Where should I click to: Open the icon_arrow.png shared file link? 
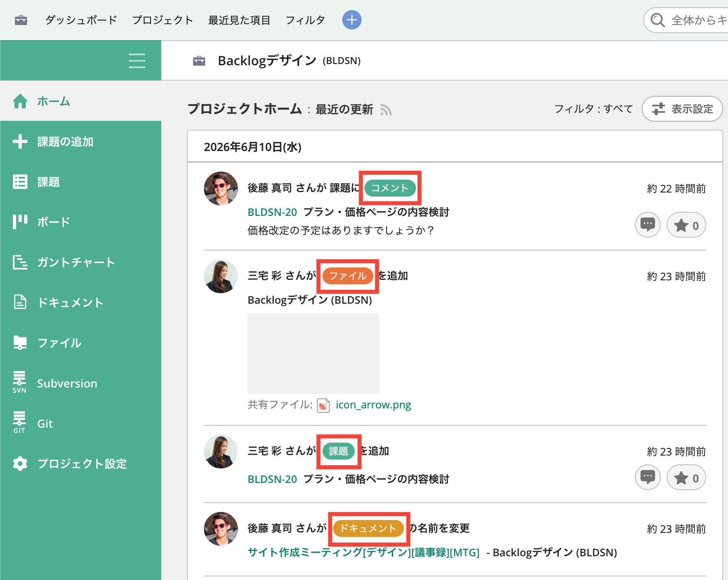(373, 405)
